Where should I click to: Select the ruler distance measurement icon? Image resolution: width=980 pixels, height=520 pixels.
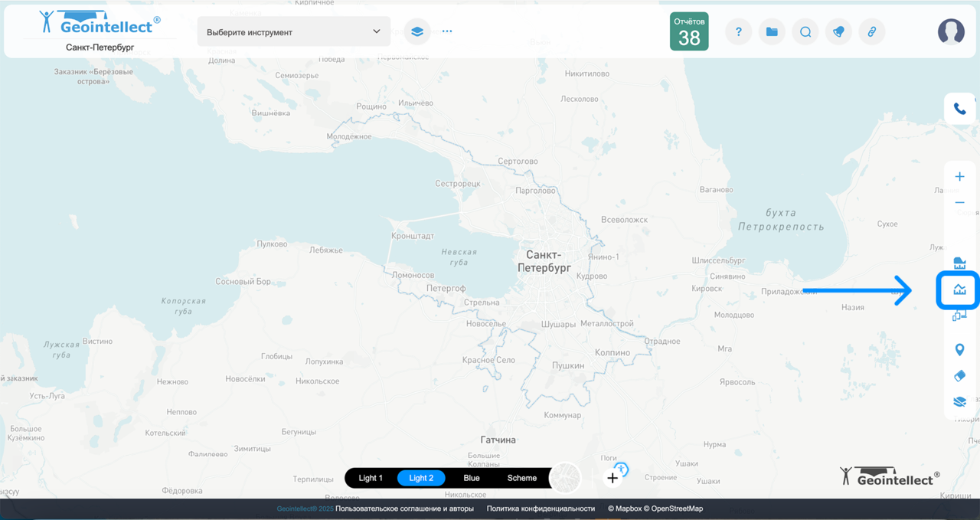pos(959,263)
